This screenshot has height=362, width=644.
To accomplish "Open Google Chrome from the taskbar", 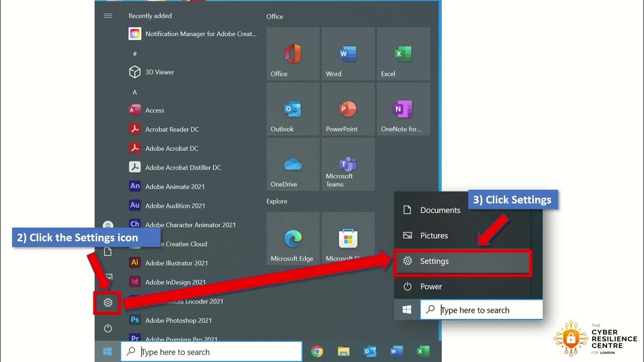I will point(317,351).
